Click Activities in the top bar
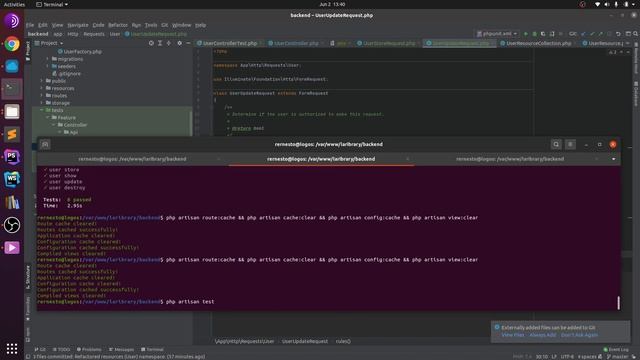The image size is (640, 360). point(14,4)
